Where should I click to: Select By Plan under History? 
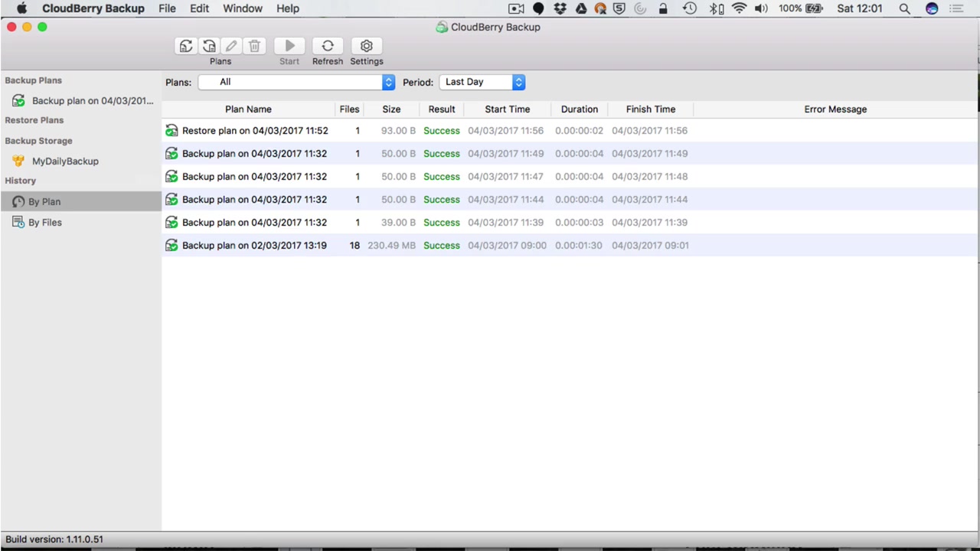(81, 201)
